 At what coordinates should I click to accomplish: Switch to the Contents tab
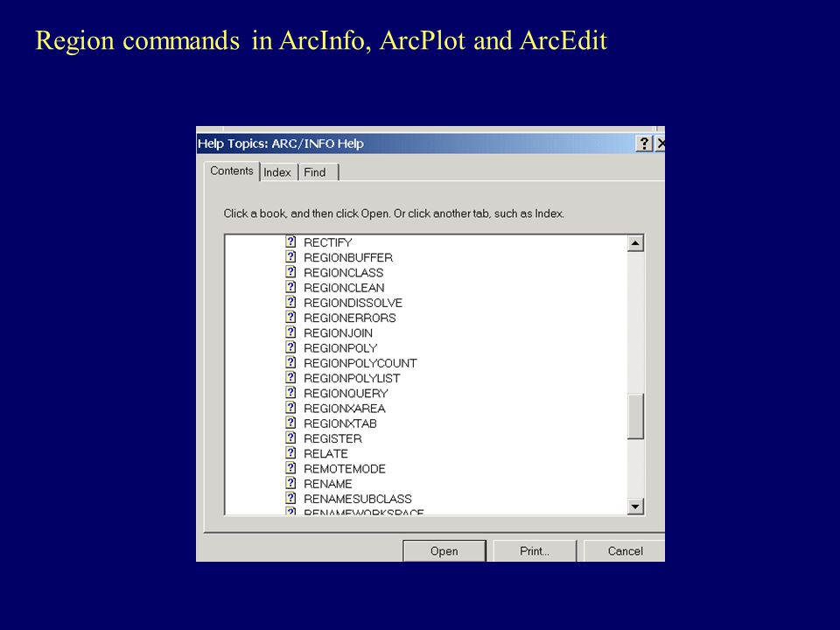(231, 171)
